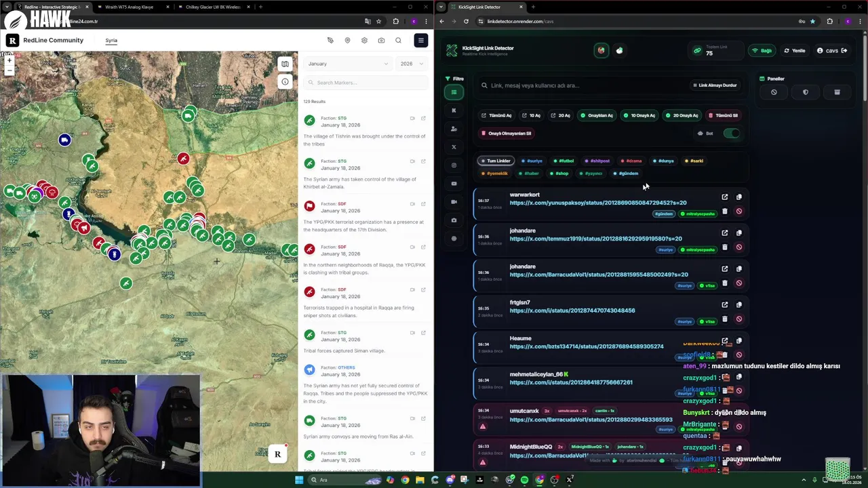Image resolution: width=868 pixels, height=488 pixels.
Task: Select the RedLine draw pen tool icon
Action: 330,40
